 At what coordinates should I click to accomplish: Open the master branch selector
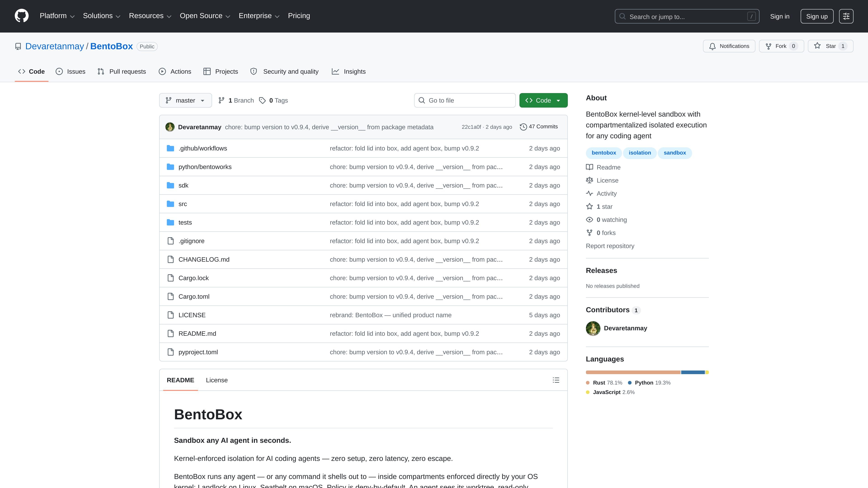[185, 100]
